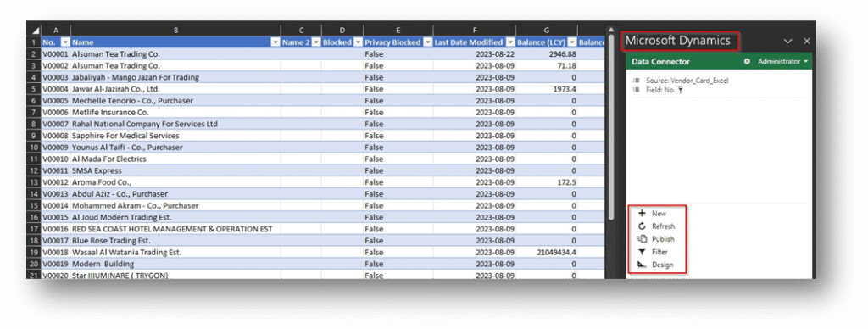Image resolution: width=868 pixels, height=329 pixels.
Task: Select cell with Metlife Insurance Co.
Action: click(x=175, y=113)
